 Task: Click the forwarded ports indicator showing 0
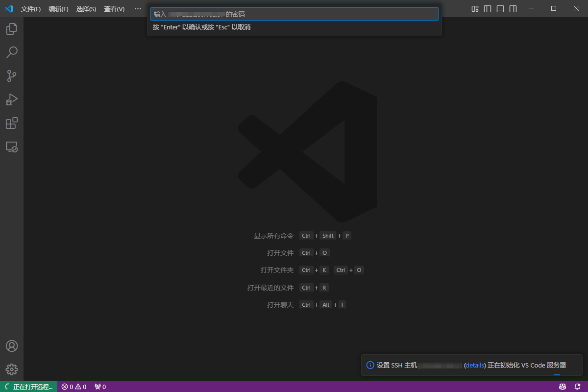100,387
